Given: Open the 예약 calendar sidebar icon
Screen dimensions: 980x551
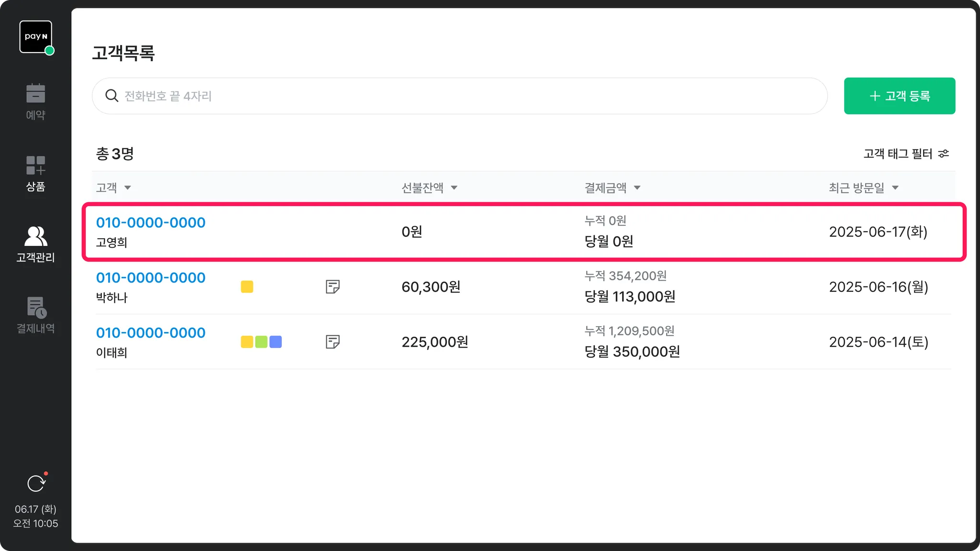Looking at the screenshot, I should 35,94.
